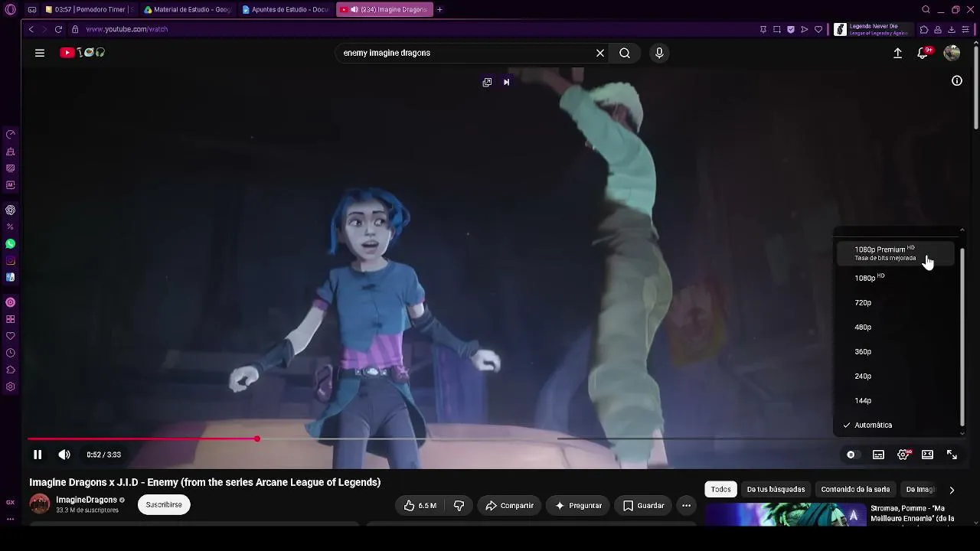This screenshot has width=980, height=551.
Task: Go back to the previous page
Action: click(31, 29)
